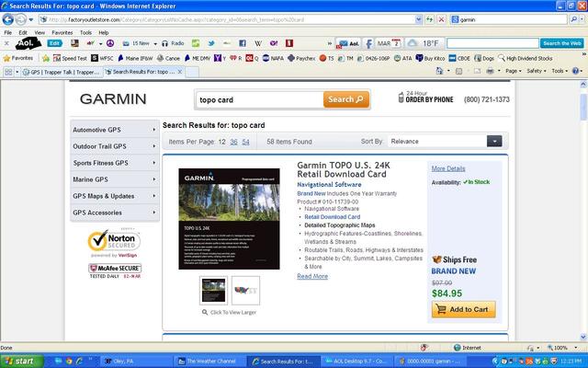
Task: Open the 18°F weather widget
Action: (x=424, y=43)
